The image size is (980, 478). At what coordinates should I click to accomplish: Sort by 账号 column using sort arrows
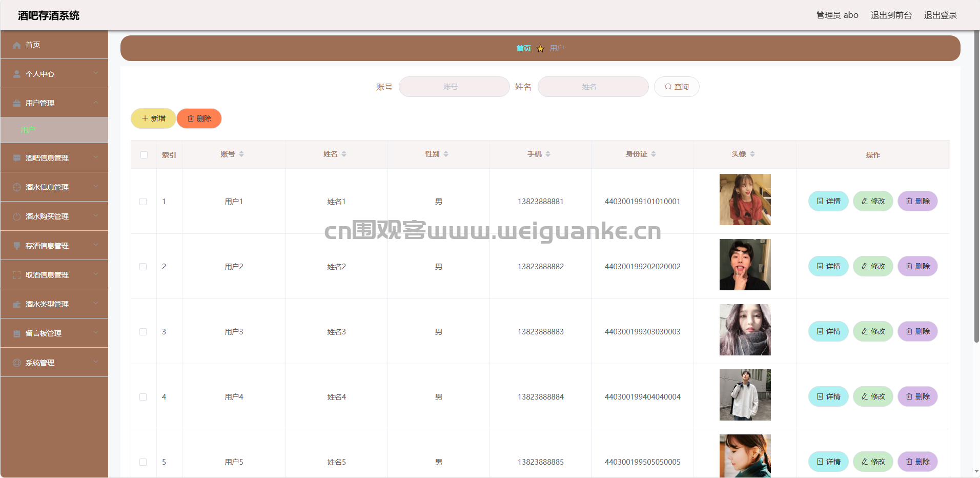click(241, 154)
